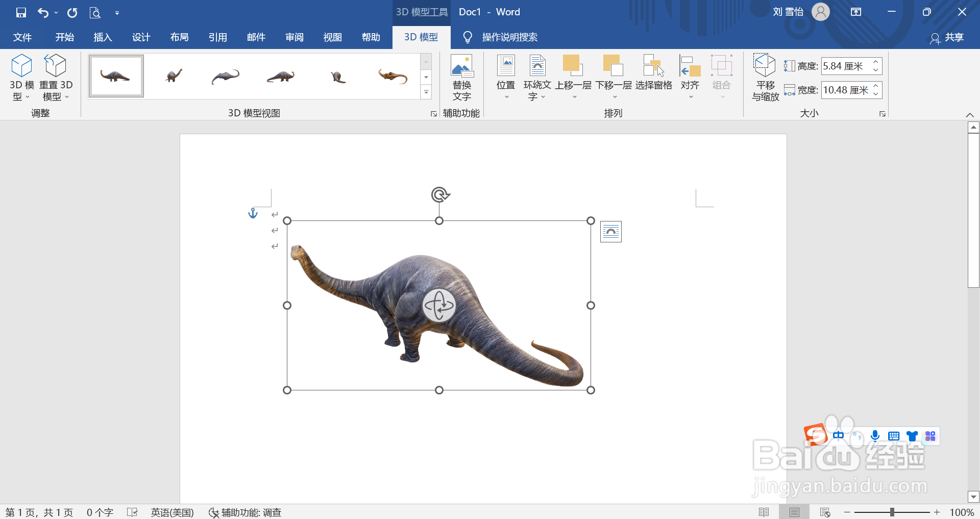Select the 组合 group icon
Image resolution: width=980 pixels, height=519 pixels.
721,66
